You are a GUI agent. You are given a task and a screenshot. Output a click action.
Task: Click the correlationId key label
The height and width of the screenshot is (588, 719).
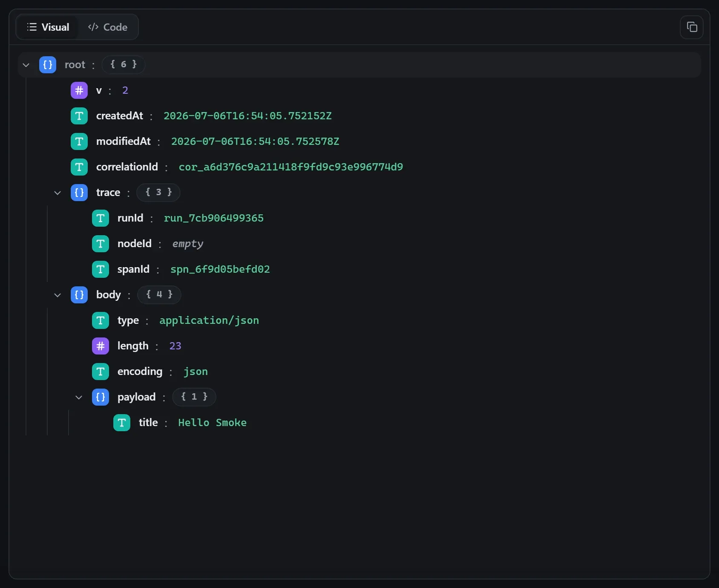(127, 167)
